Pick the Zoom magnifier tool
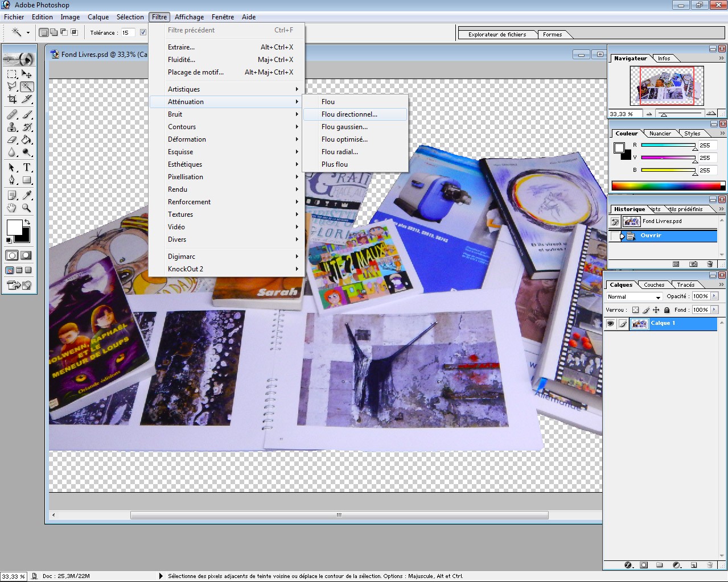 [x=27, y=208]
